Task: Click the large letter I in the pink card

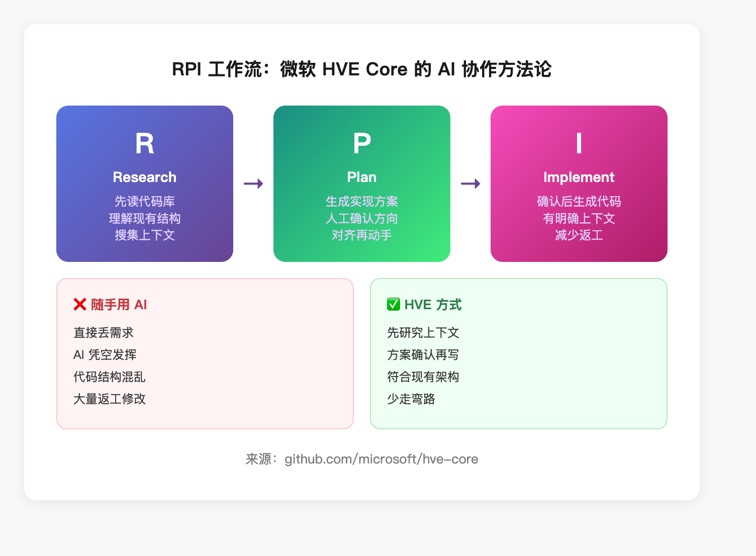Action: 579,144
